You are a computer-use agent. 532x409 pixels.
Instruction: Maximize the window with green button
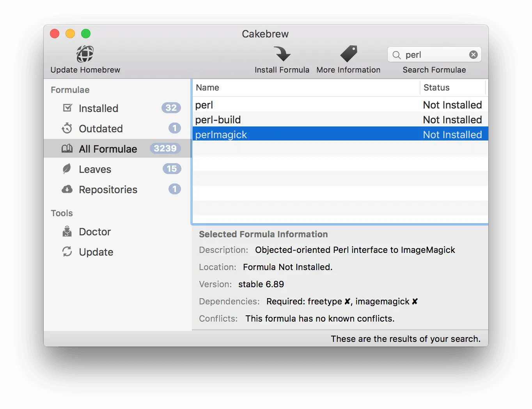(x=86, y=34)
